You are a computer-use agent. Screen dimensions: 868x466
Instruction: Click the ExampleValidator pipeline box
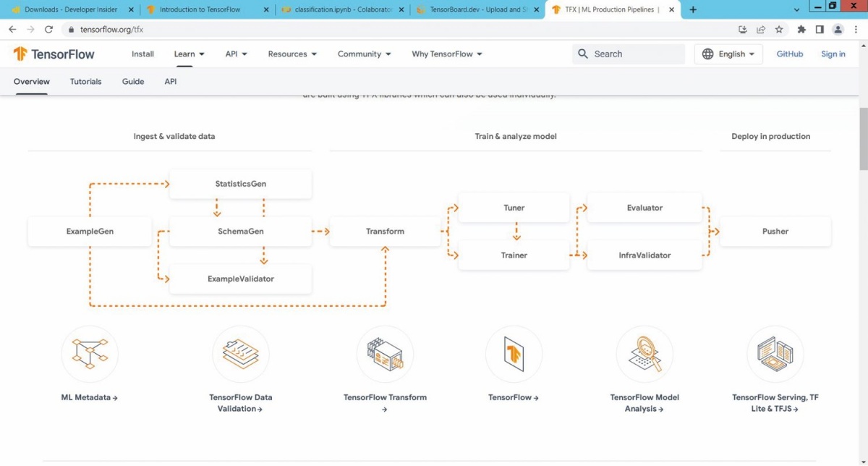pyautogui.click(x=241, y=279)
